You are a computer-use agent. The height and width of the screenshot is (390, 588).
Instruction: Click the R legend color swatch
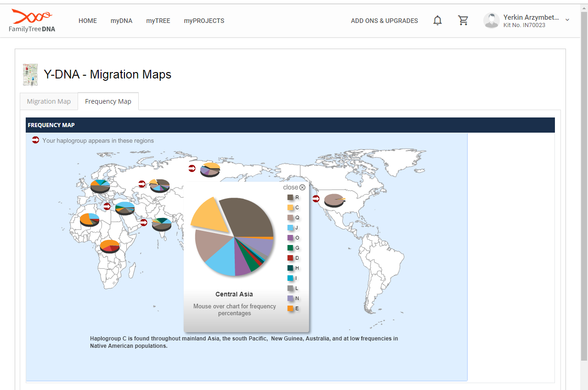[290, 197]
